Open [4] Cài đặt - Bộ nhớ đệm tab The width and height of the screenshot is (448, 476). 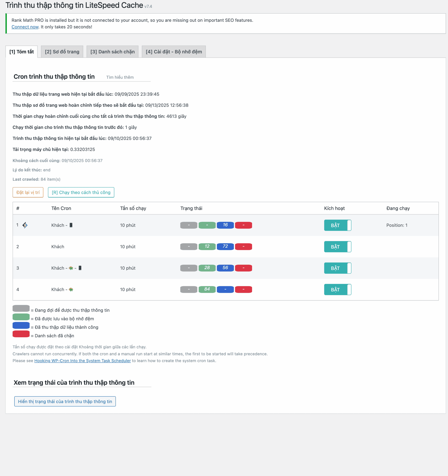[x=174, y=52]
